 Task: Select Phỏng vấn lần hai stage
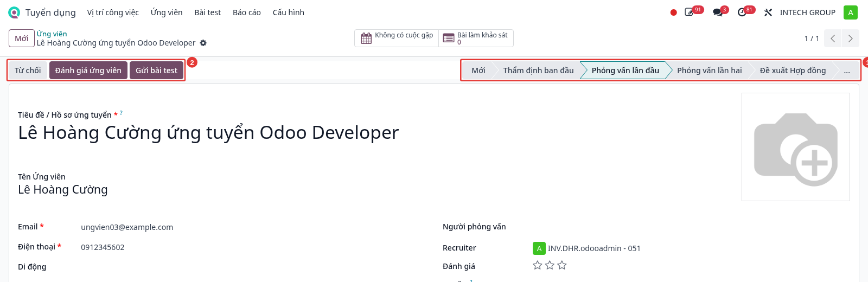pos(710,70)
